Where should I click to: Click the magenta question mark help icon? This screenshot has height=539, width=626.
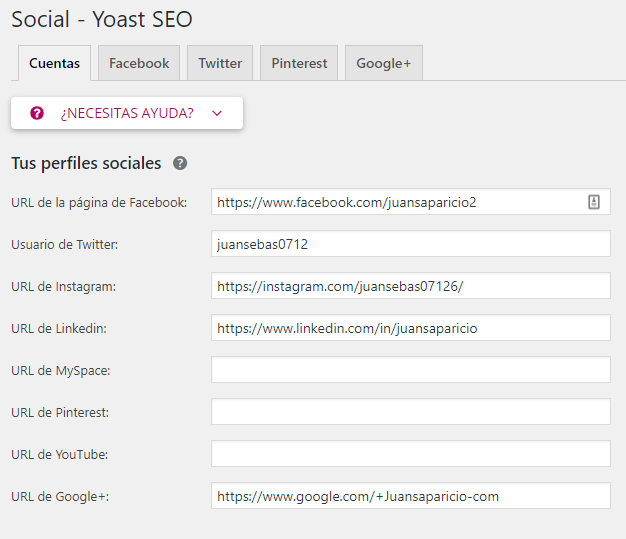coord(37,113)
